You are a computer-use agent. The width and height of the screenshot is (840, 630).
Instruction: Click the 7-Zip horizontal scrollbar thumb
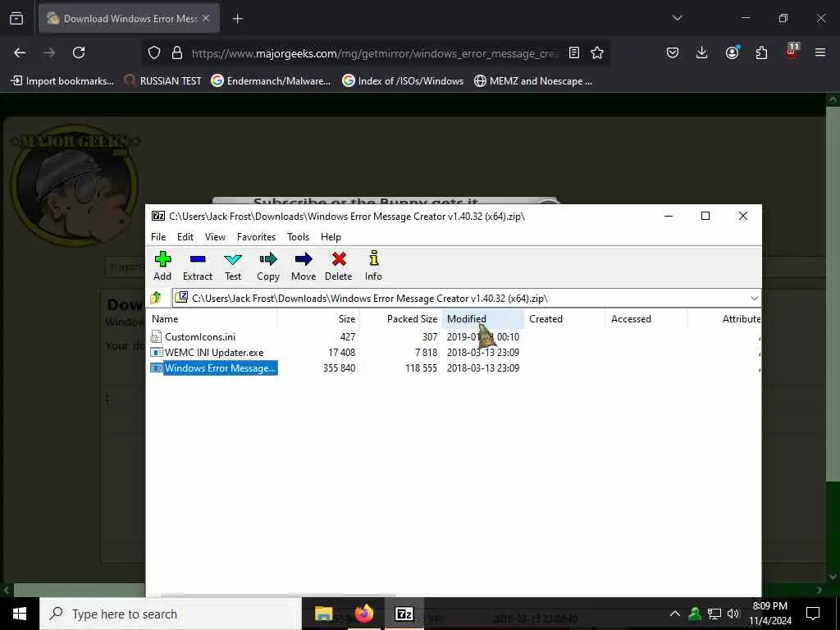278,595
